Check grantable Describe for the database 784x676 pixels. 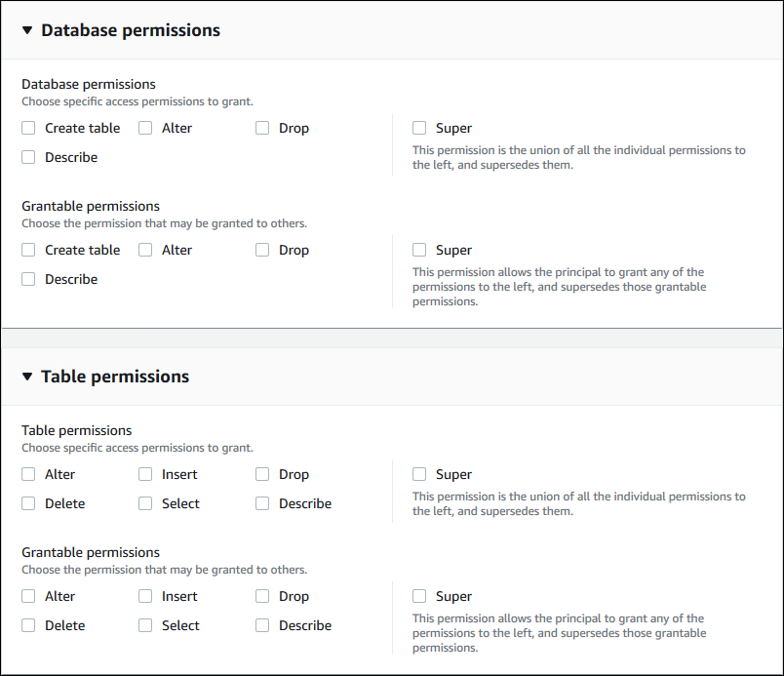(28, 278)
